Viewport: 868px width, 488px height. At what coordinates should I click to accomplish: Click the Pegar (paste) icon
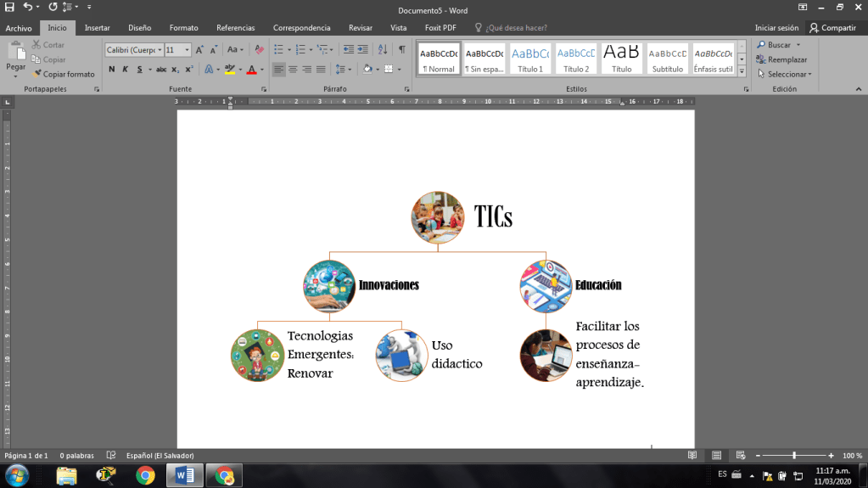[x=15, y=53]
